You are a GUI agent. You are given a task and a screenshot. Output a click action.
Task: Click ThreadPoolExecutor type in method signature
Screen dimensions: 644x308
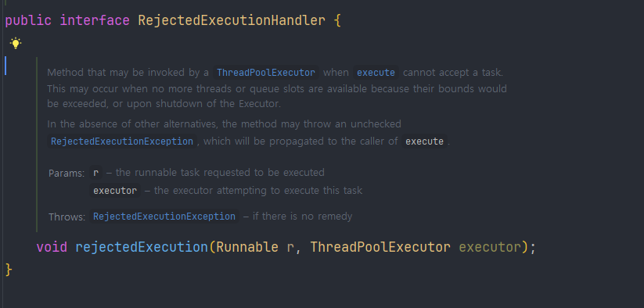[380, 247]
